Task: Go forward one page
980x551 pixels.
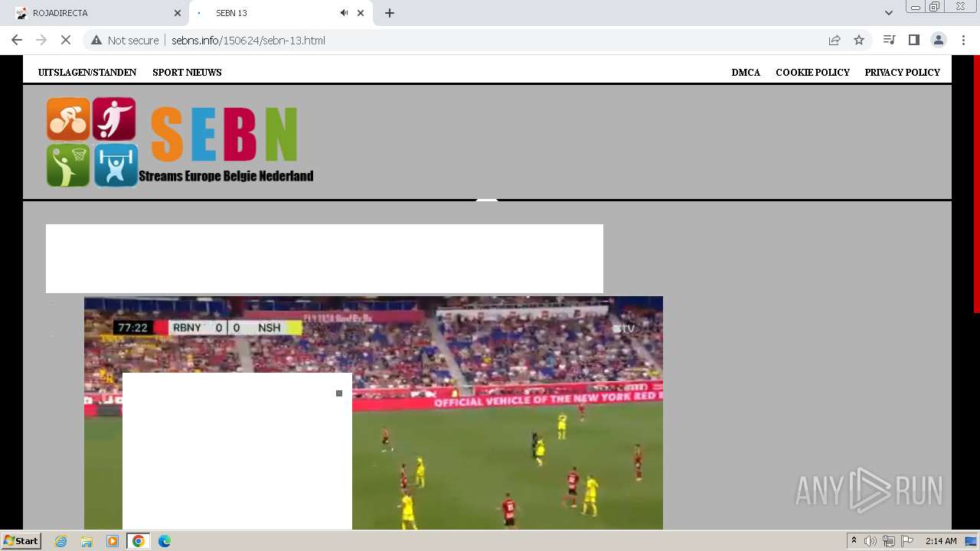Action: (x=41, y=40)
